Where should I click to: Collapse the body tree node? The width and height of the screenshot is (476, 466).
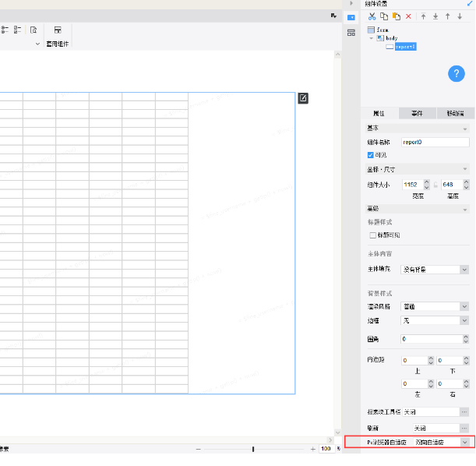pos(372,38)
